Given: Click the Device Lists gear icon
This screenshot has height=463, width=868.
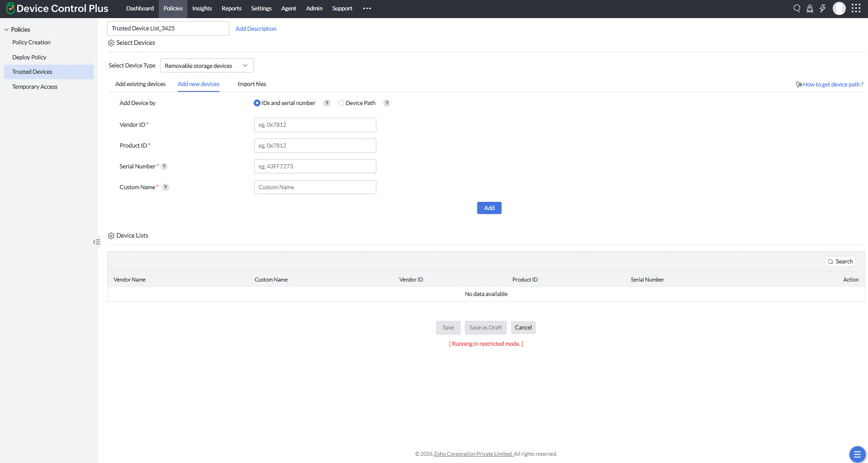Looking at the screenshot, I should (x=111, y=236).
